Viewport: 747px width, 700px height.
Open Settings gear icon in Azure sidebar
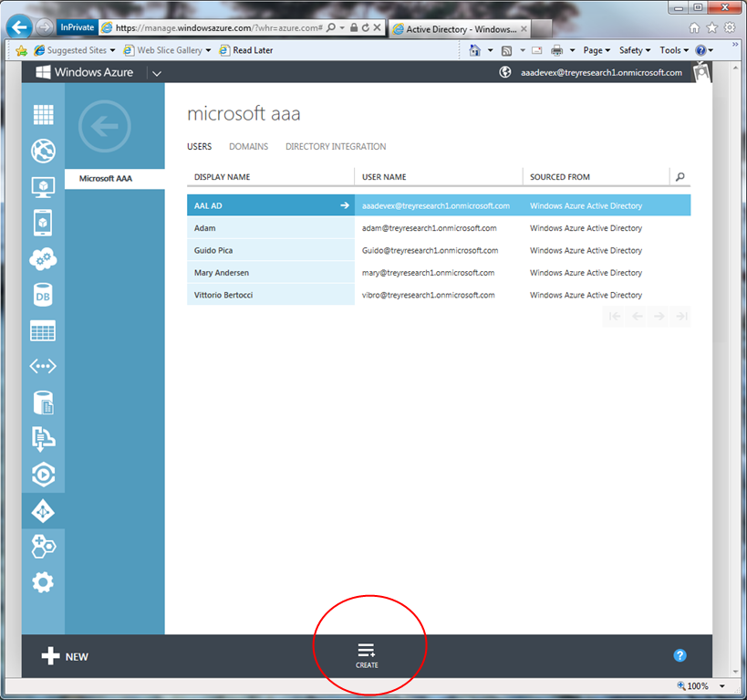pos(43,582)
